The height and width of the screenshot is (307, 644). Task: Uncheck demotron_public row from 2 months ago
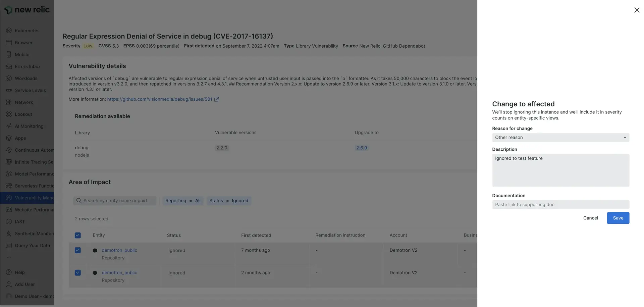pyautogui.click(x=77, y=273)
